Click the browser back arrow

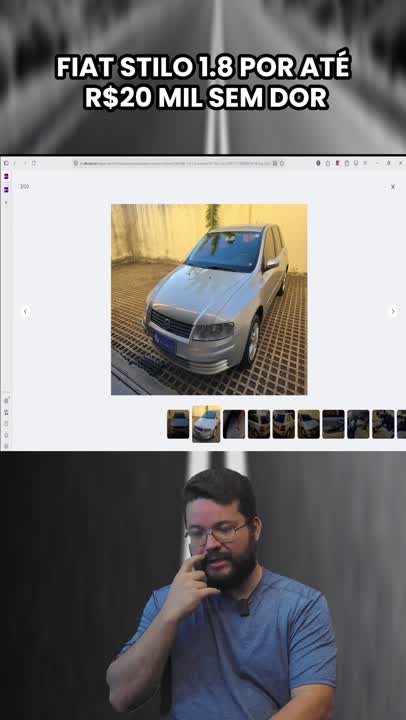tap(15, 163)
